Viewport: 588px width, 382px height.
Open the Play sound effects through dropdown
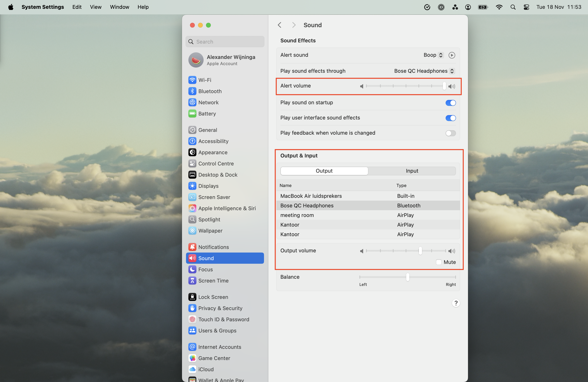click(x=424, y=71)
